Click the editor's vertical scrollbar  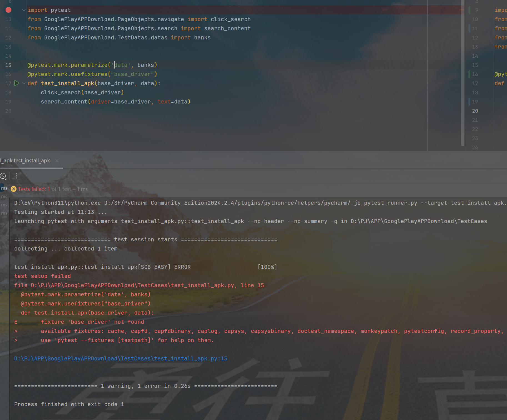463,75
